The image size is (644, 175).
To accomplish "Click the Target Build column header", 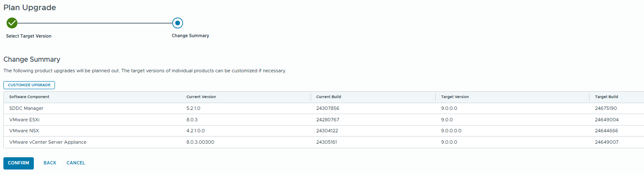I will point(606,97).
